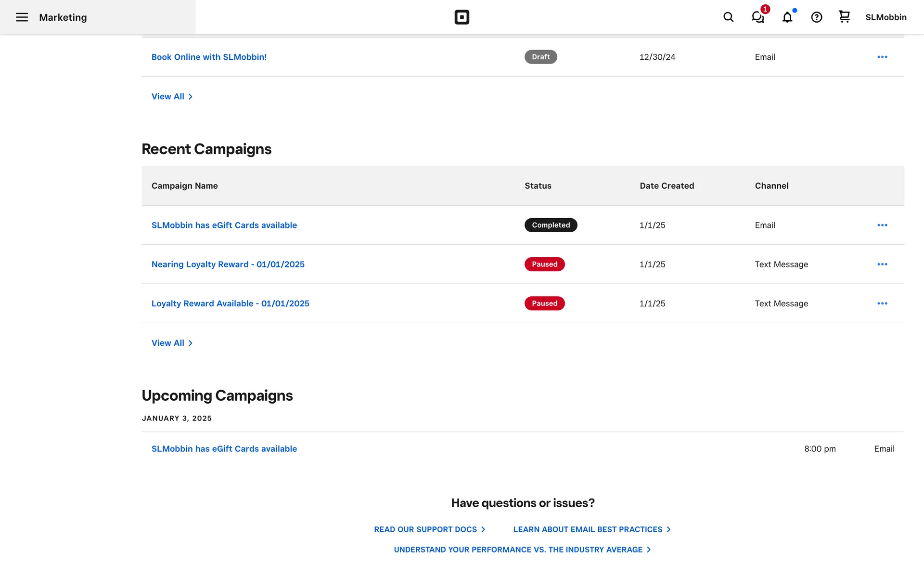
Task: Open Nearing Loyalty Reward - 01/01/2025 campaign
Action: (228, 264)
